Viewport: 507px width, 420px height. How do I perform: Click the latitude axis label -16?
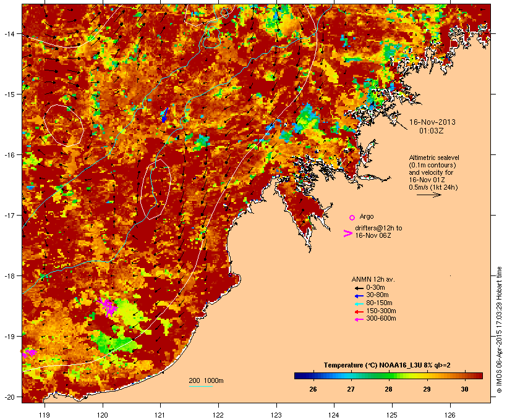pos(9,155)
